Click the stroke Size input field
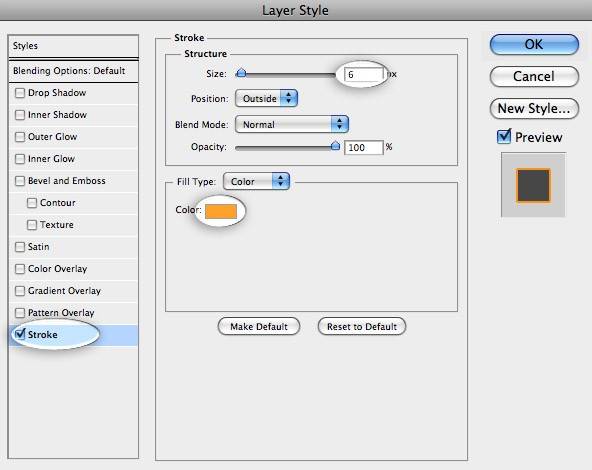This screenshot has height=470, width=592. pos(364,75)
